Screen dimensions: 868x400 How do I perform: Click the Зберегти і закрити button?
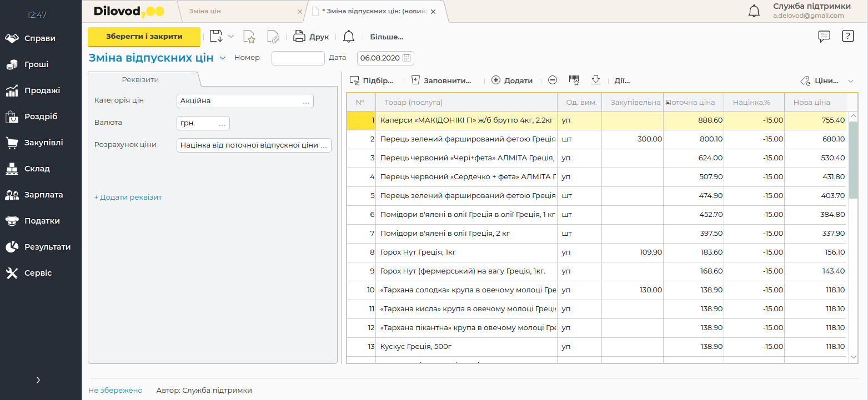click(144, 37)
